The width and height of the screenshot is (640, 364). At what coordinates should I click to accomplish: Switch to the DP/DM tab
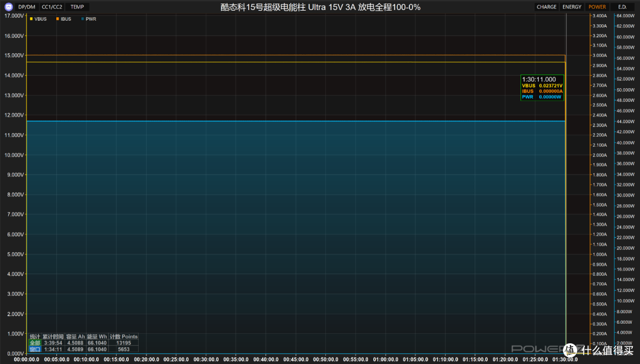27,7
